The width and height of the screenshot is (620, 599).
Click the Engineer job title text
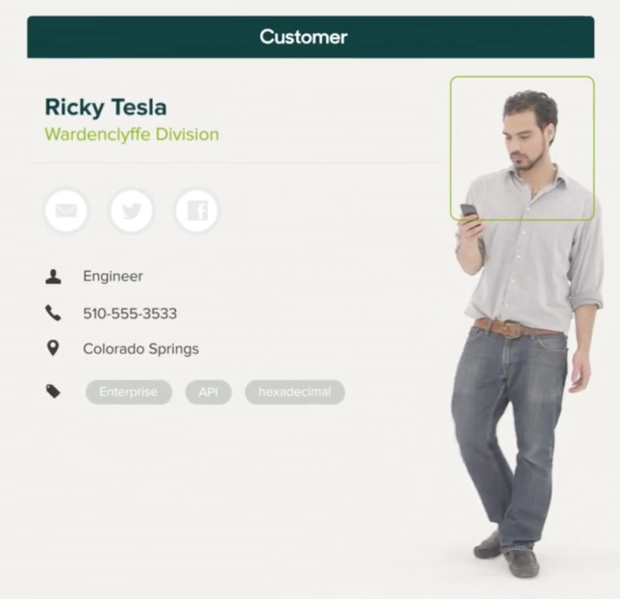click(x=113, y=276)
